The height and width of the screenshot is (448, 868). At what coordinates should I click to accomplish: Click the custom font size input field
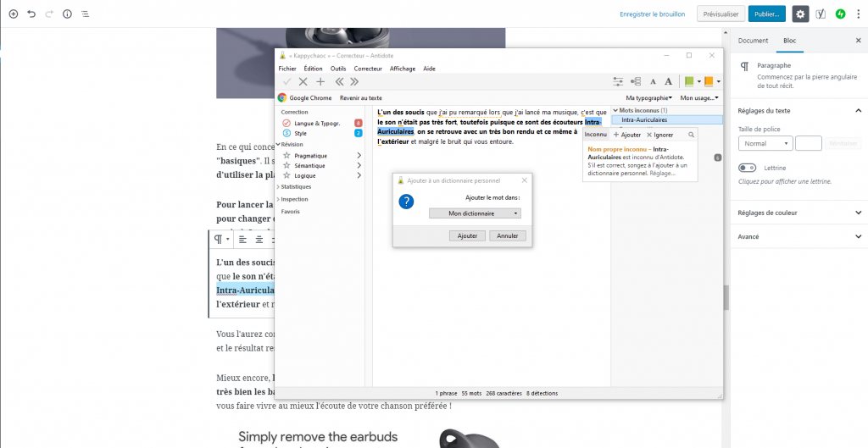[809, 144]
